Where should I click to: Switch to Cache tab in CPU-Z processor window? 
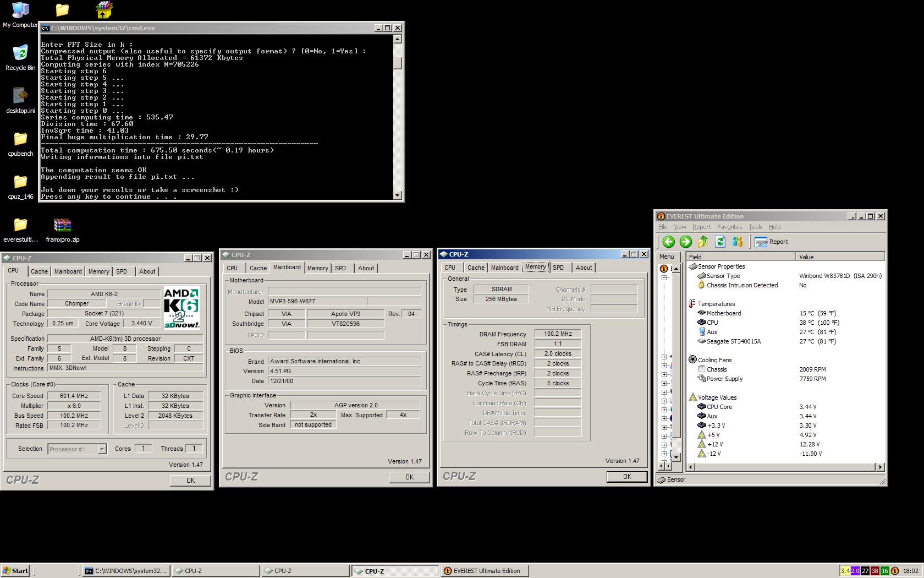click(39, 271)
